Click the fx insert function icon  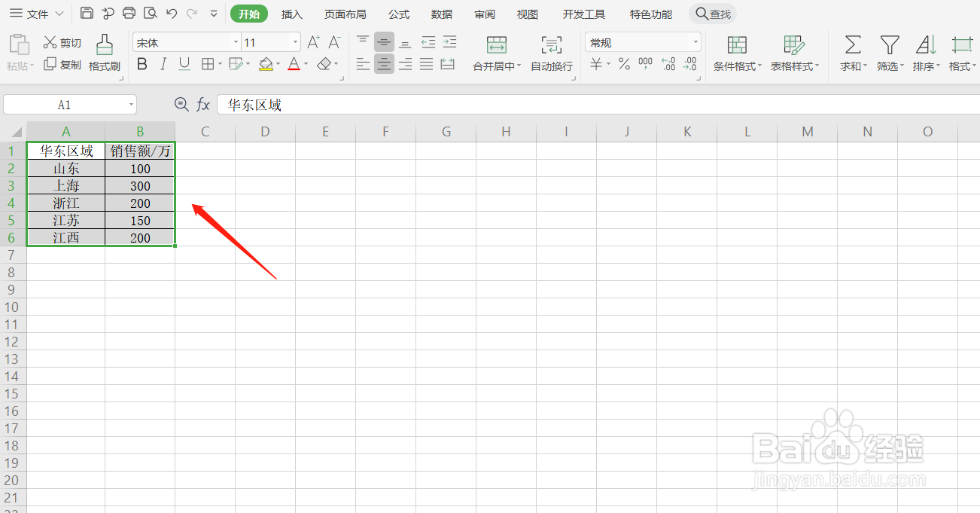(203, 105)
